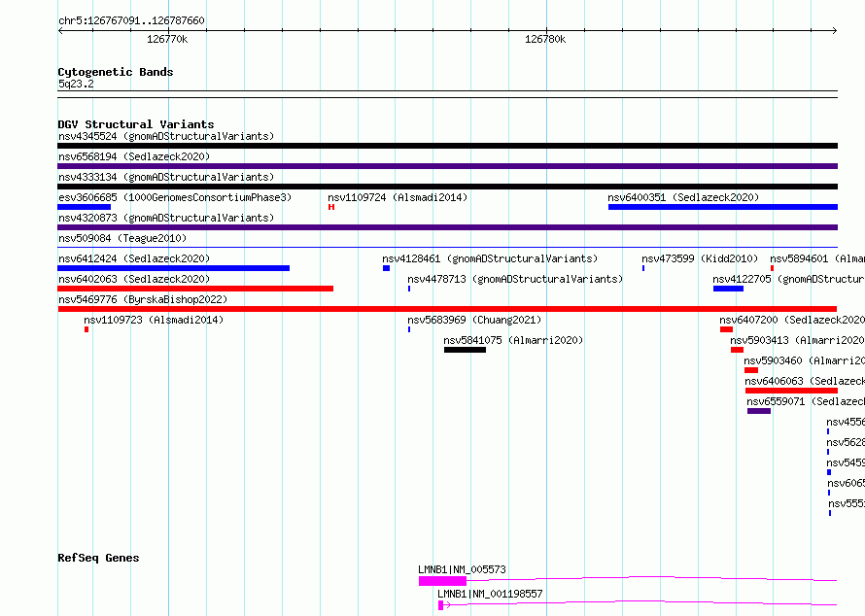Click the blue bar under nsv4122705
Viewport: 865px width, 616px height.
728,289
